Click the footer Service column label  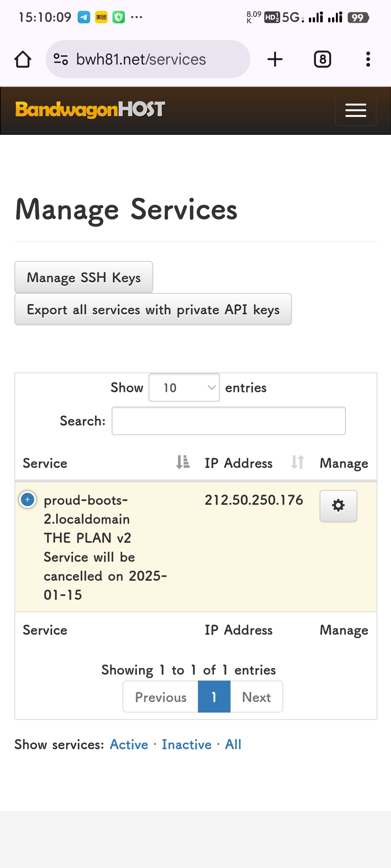[x=45, y=630]
